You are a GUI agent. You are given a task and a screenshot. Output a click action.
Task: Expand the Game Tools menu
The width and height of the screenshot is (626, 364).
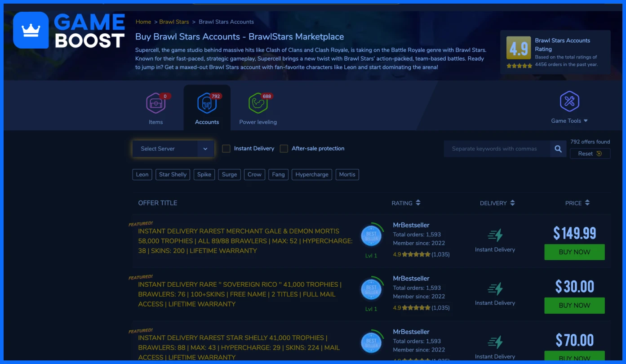tap(569, 120)
